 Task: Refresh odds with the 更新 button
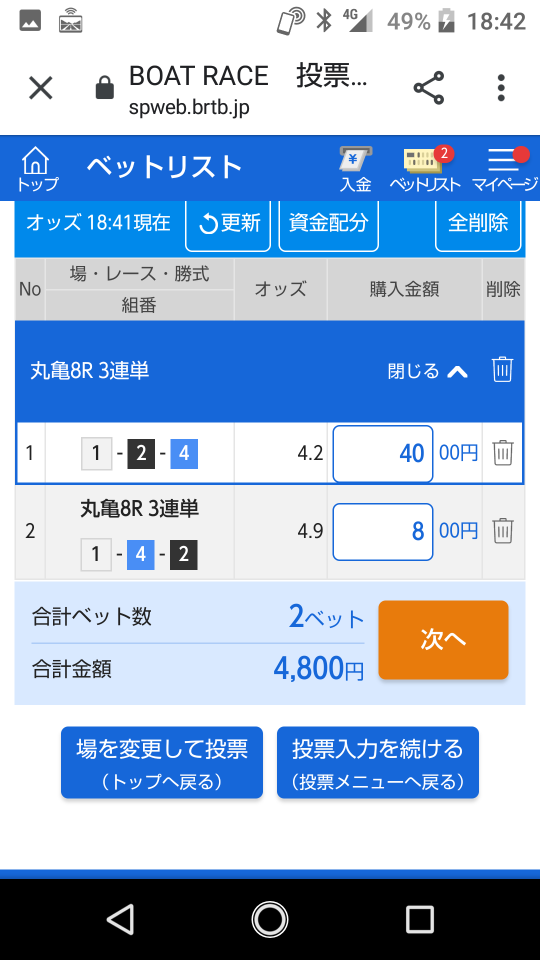228,223
